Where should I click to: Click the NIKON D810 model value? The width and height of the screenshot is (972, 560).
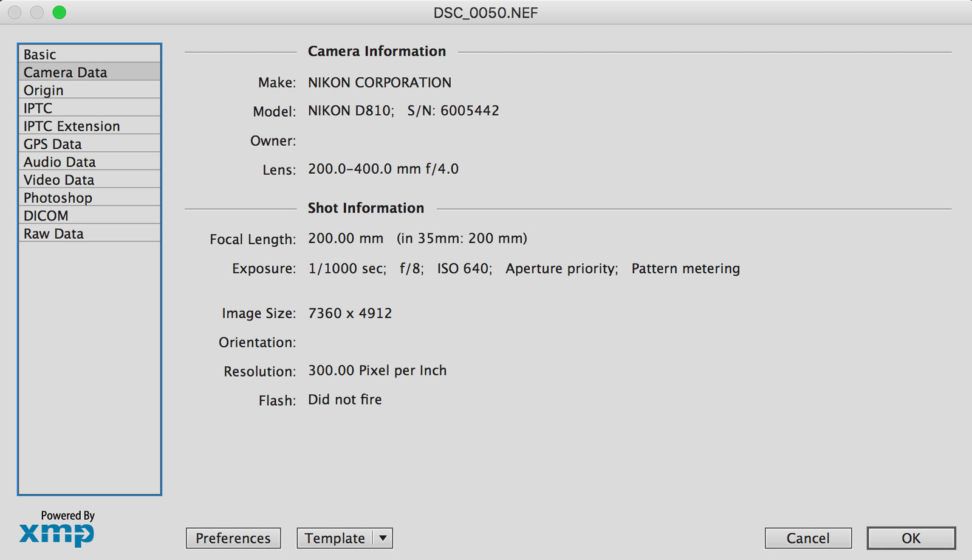[351, 111]
